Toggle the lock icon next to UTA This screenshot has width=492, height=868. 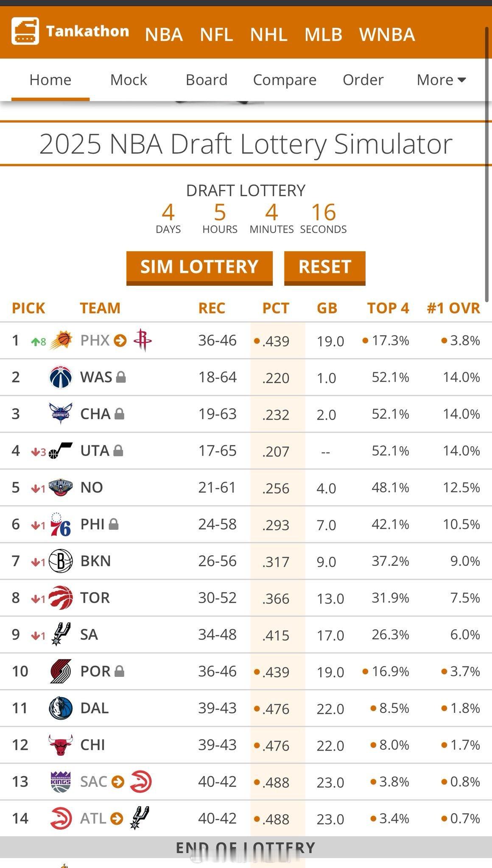pyautogui.click(x=118, y=451)
